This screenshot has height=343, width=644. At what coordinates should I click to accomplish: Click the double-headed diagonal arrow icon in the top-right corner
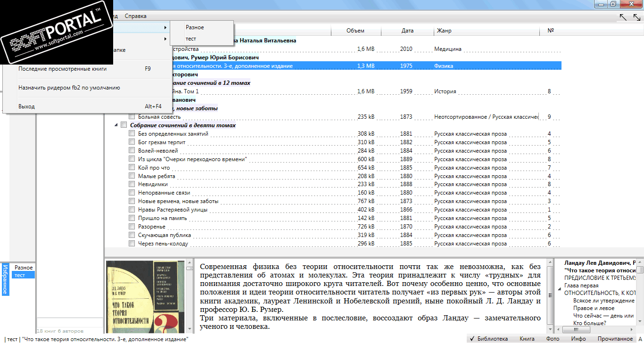(637, 17)
